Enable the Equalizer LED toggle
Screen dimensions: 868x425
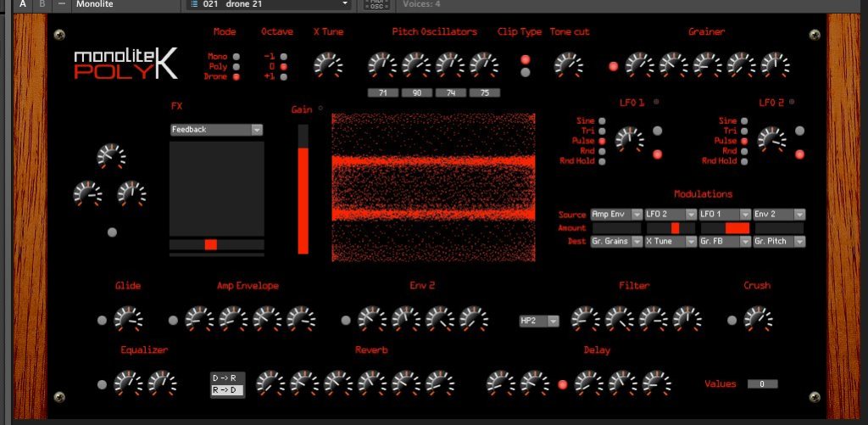tap(103, 384)
